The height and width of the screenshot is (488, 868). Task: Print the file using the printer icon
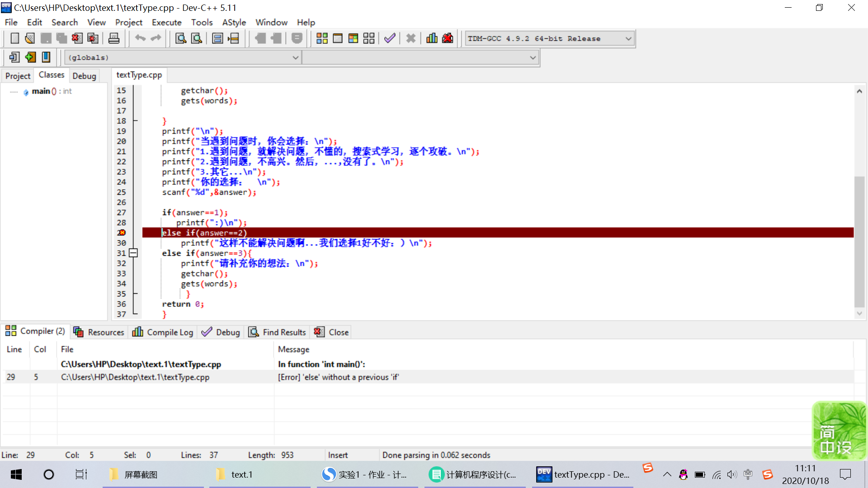pyautogui.click(x=114, y=38)
